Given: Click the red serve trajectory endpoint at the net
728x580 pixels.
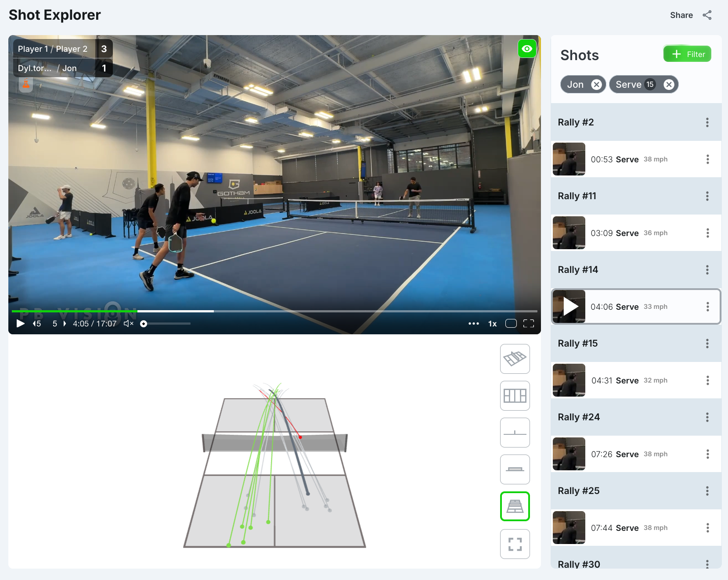Looking at the screenshot, I should point(300,437).
